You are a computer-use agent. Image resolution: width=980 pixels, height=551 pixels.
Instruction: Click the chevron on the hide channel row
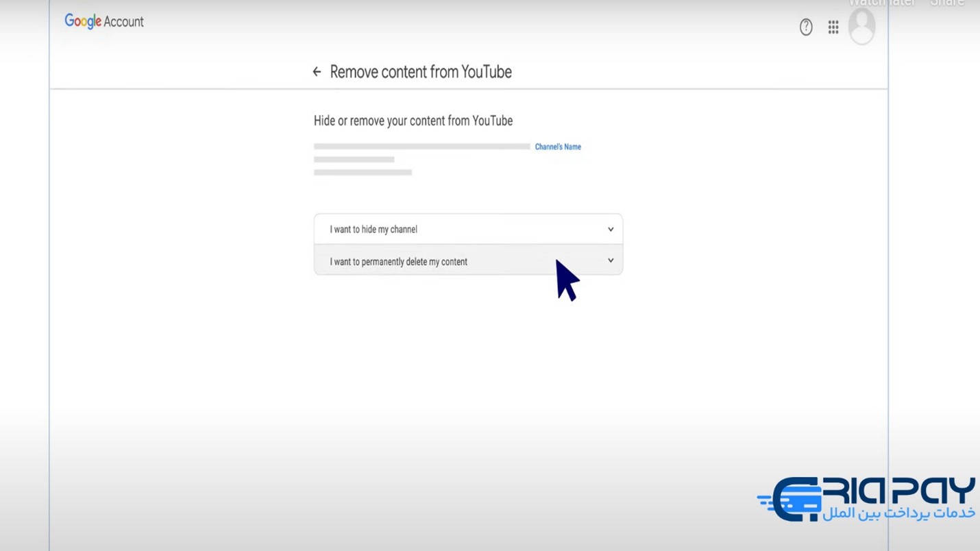click(611, 230)
